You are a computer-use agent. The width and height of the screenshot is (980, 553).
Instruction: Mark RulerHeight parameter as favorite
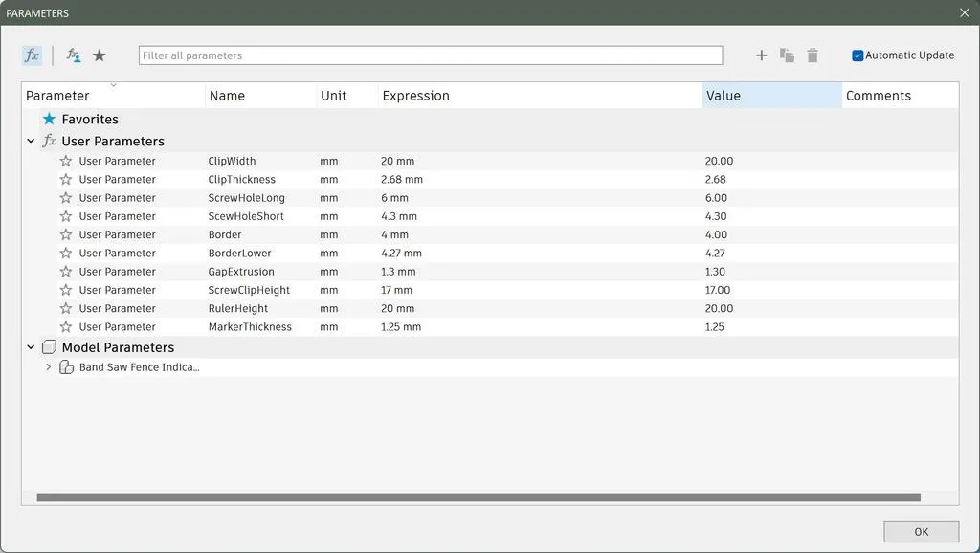coord(66,308)
